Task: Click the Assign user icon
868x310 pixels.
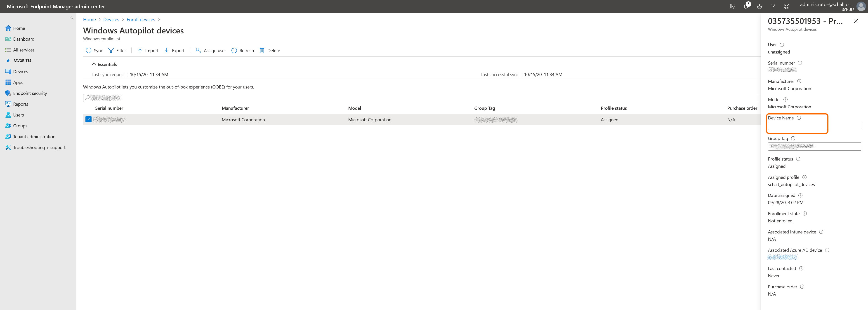Action: 198,51
